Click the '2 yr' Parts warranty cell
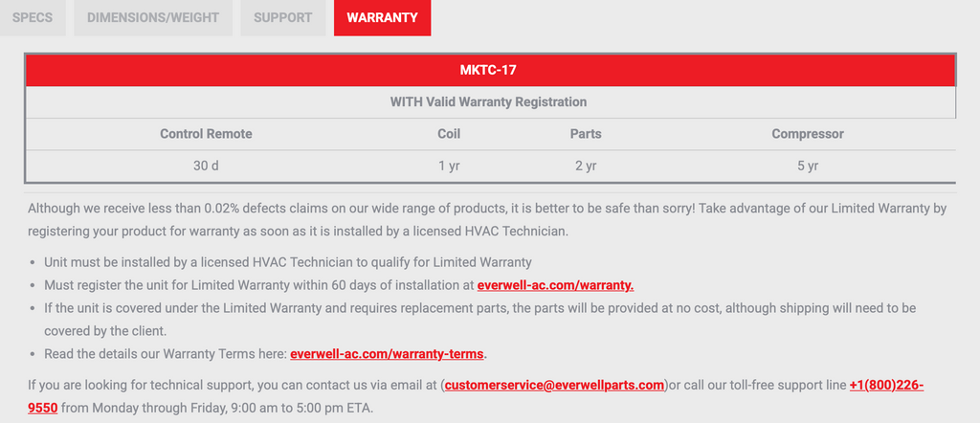Screen dimensions: 980x423 point(586,166)
